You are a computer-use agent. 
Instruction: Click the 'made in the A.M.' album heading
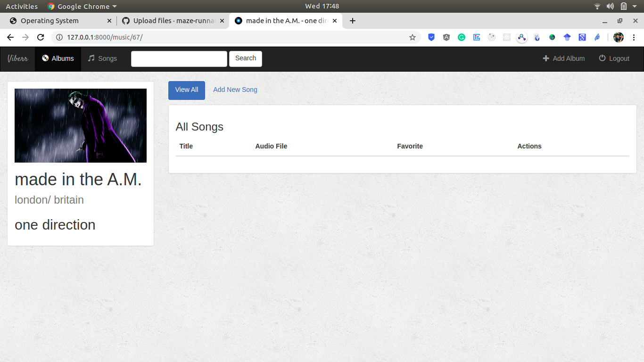coord(78,180)
